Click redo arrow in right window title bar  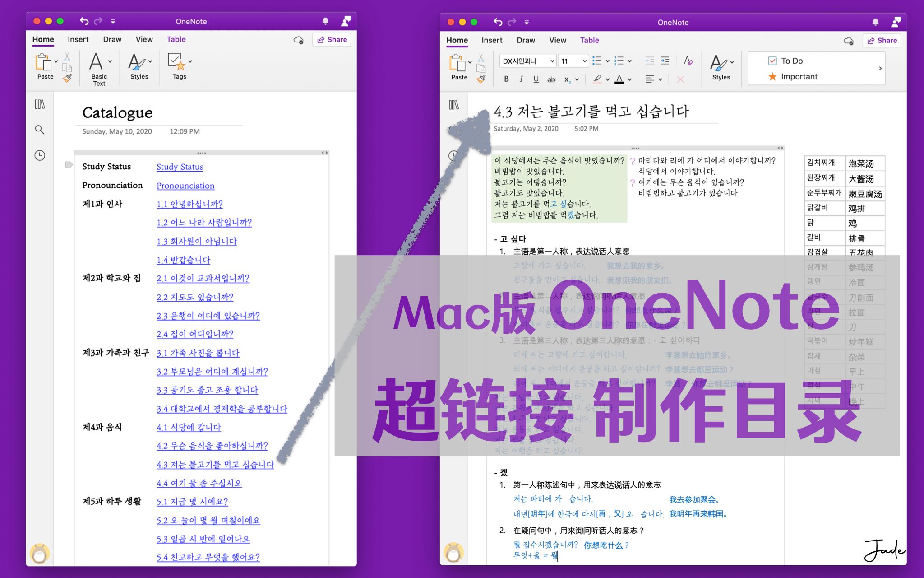(512, 22)
